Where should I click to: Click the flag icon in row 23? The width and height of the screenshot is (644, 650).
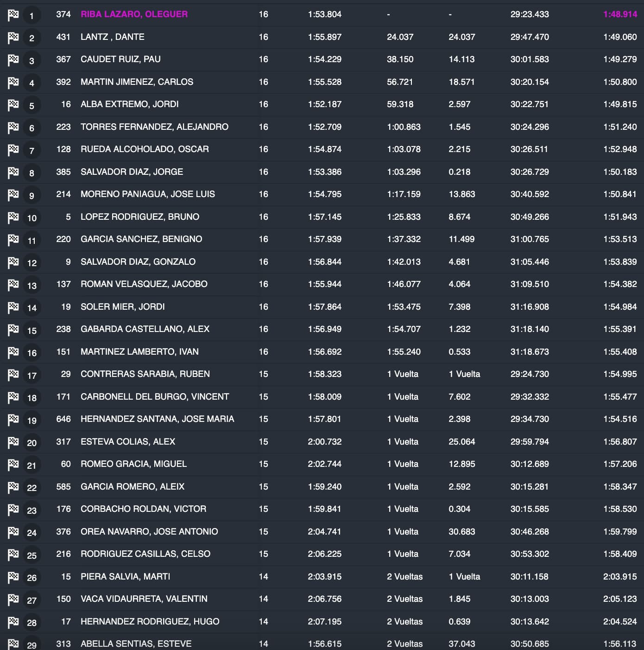point(13,510)
